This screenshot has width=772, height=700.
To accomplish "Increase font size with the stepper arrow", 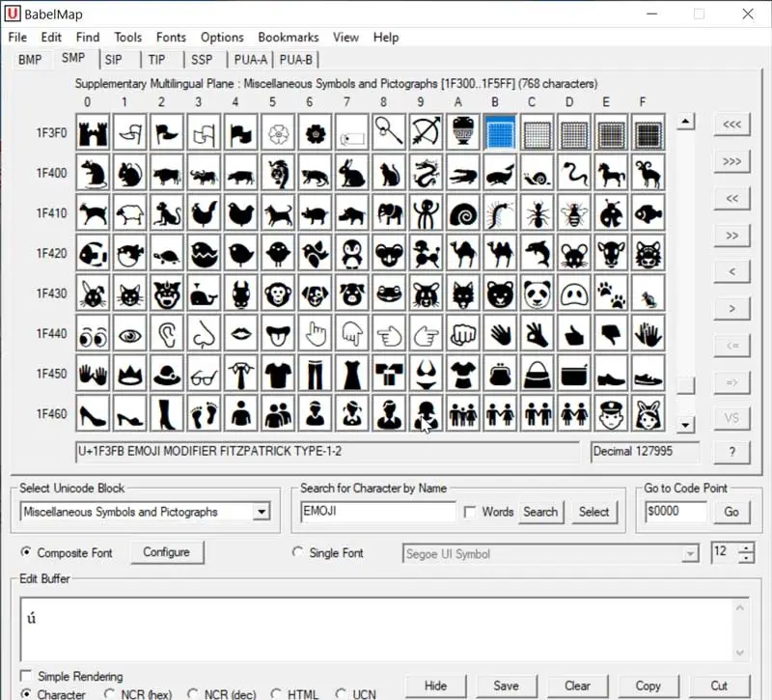I will point(745,547).
